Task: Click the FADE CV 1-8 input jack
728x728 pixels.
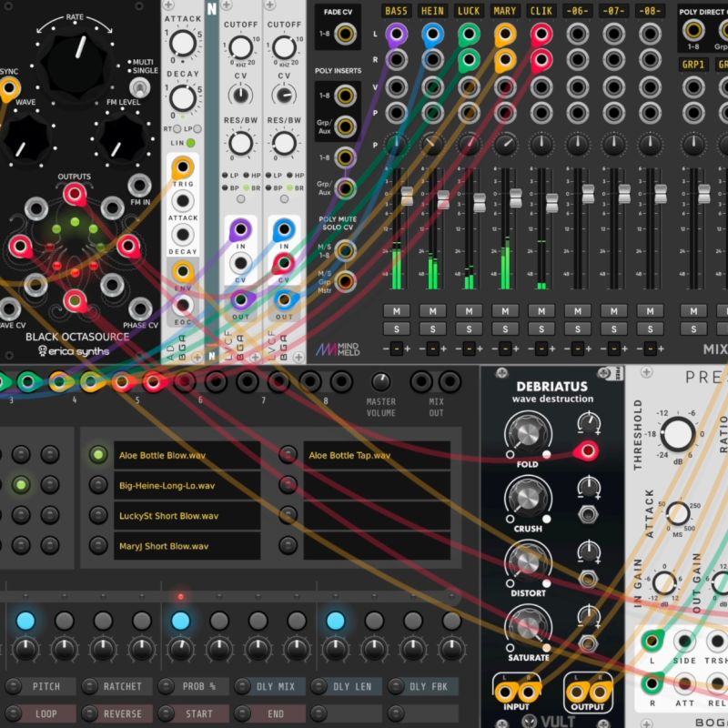Action: [x=346, y=34]
